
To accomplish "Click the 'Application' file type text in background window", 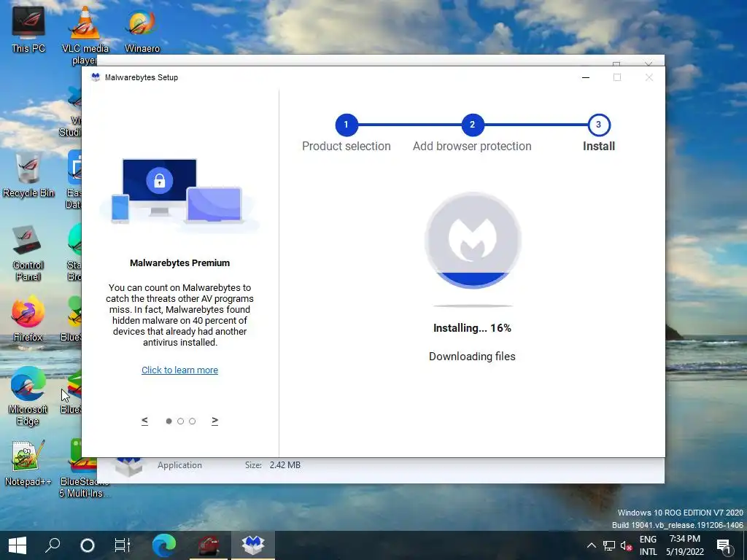I will 179,465.
